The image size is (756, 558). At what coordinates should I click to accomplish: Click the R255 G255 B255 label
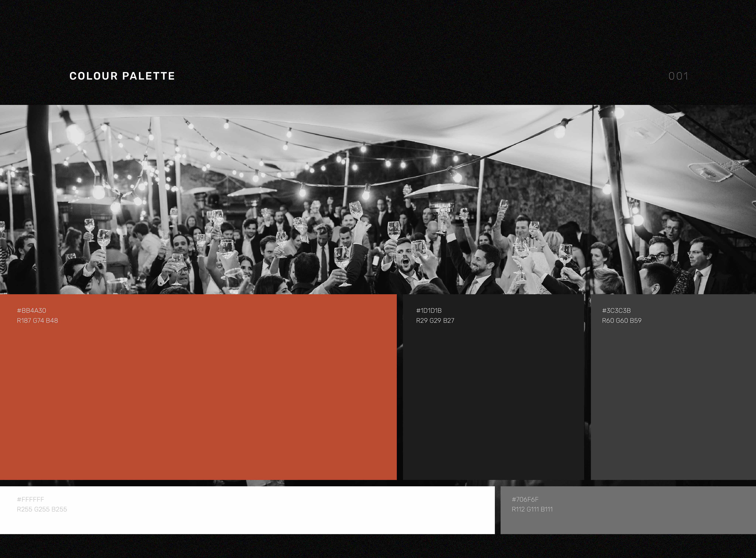click(42, 509)
